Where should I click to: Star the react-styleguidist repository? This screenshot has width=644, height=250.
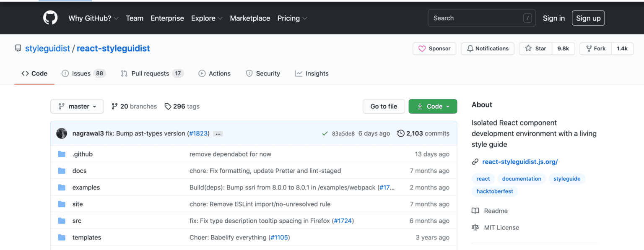[x=535, y=48]
